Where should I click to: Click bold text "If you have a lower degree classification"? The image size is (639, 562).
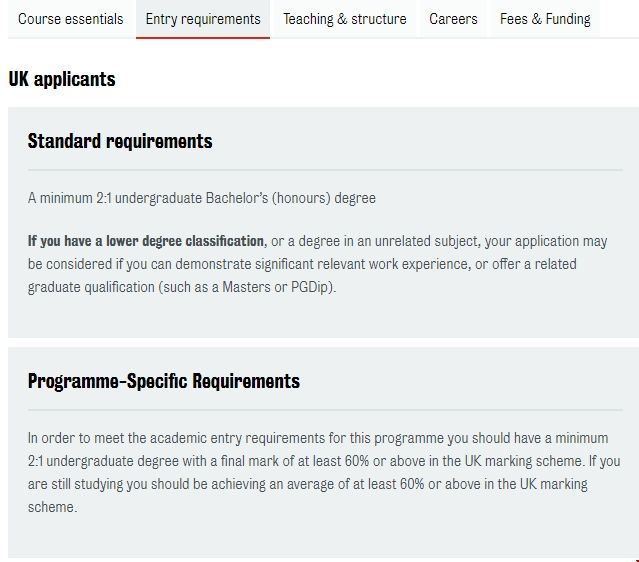(x=146, y=241)
